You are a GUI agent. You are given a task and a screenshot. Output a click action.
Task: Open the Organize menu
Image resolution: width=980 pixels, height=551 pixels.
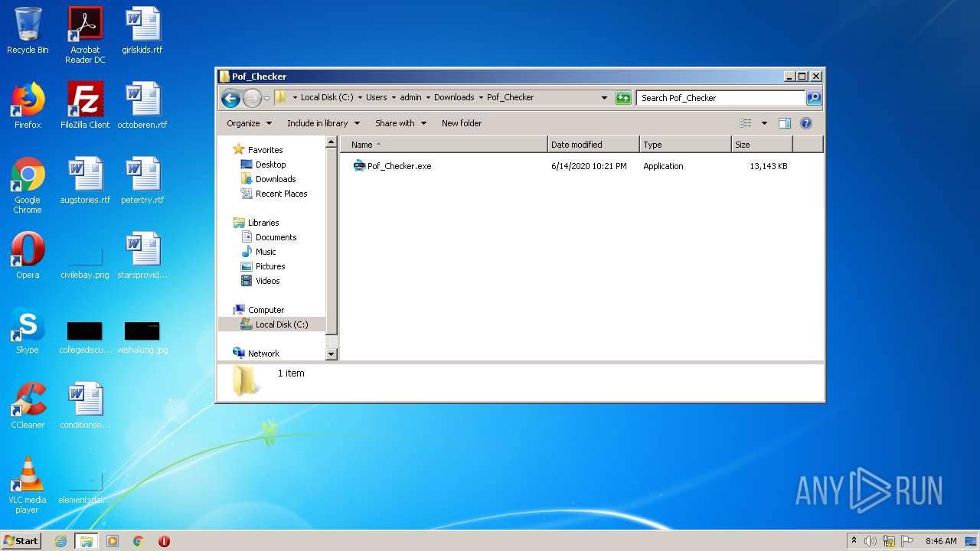[x=249, y=123]
